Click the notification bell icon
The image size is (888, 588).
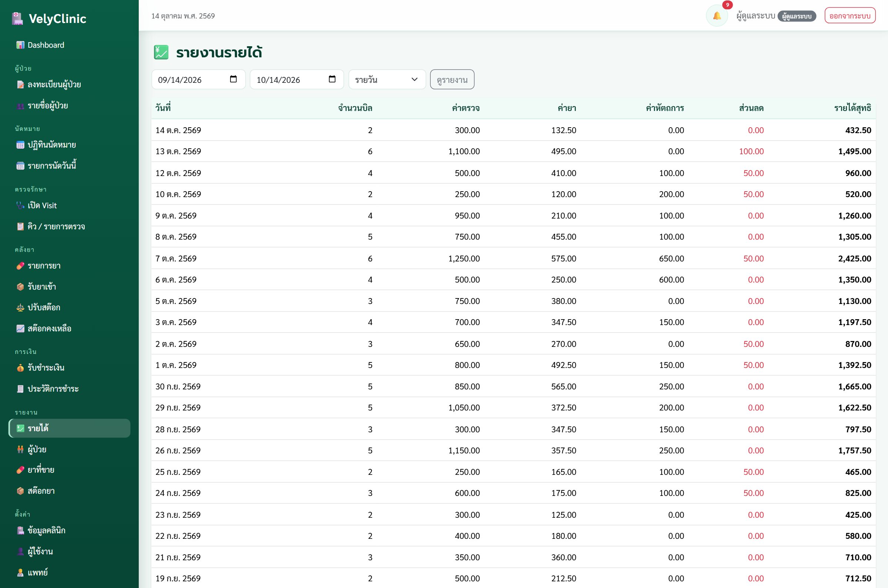(717, 16)
